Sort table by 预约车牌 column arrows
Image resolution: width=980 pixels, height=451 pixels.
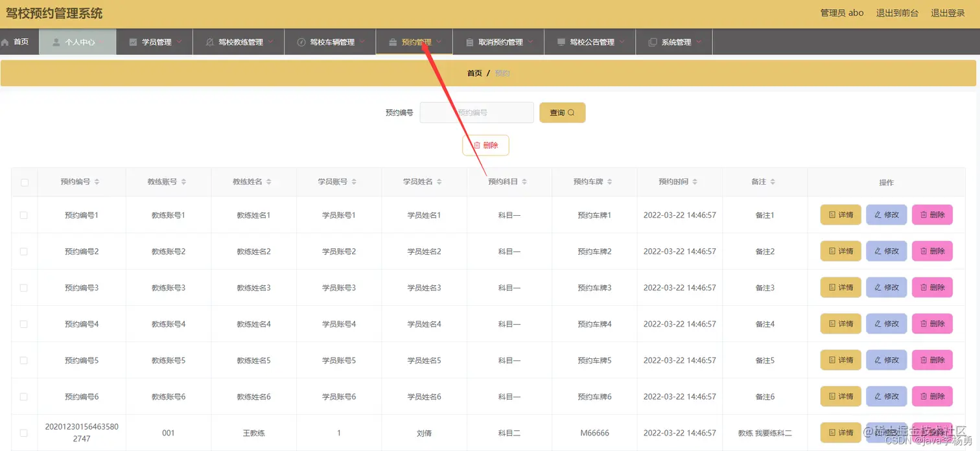tap(609, 182)
